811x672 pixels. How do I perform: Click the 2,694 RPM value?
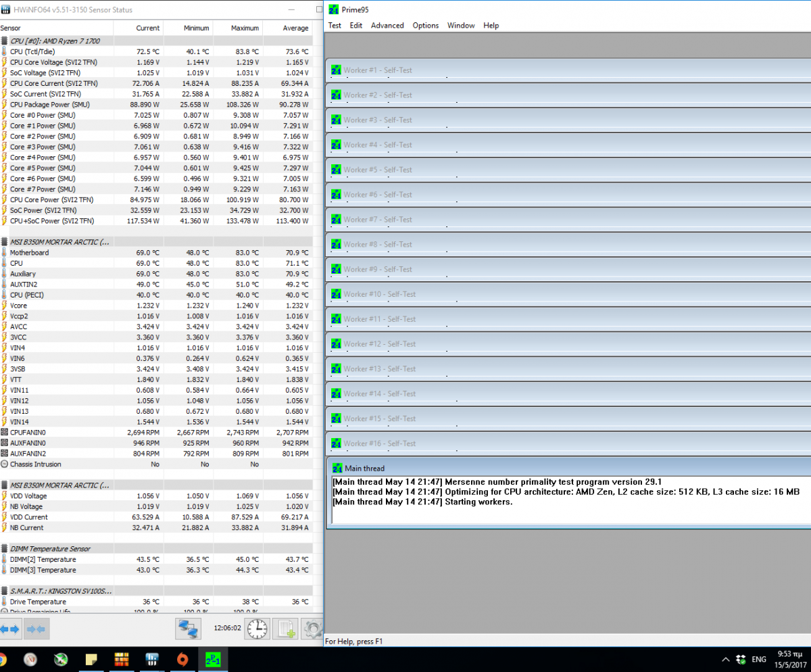pyautogui.click(x=143, y=432)
